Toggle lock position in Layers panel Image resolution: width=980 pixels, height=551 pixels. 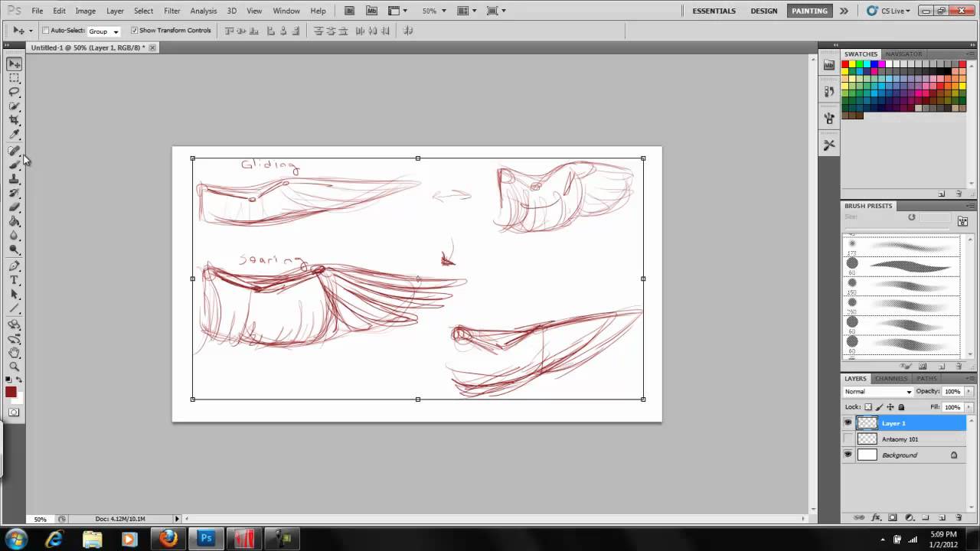890,407
